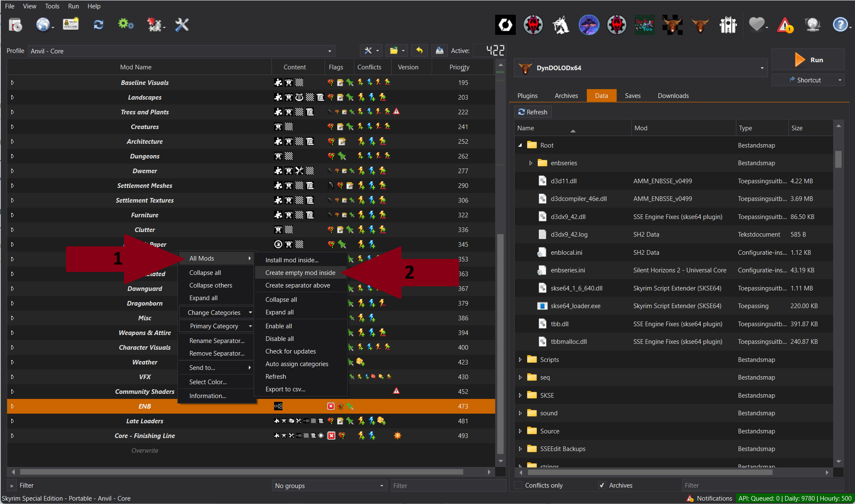The width and height of the screenshot is (855, 504).
Task: Expand the Scripts folder in Data tree
Action: (520, 360)
